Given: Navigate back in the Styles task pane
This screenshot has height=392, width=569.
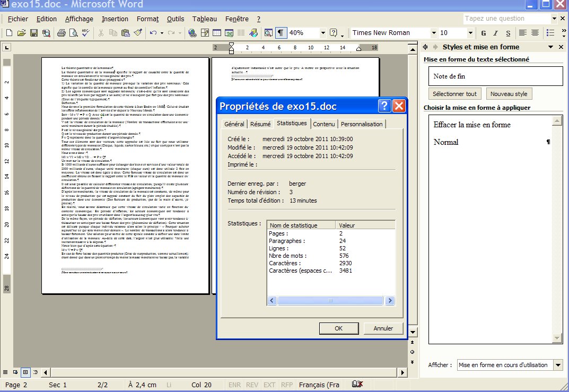Looking at the screenshot, I should (425, 47).
